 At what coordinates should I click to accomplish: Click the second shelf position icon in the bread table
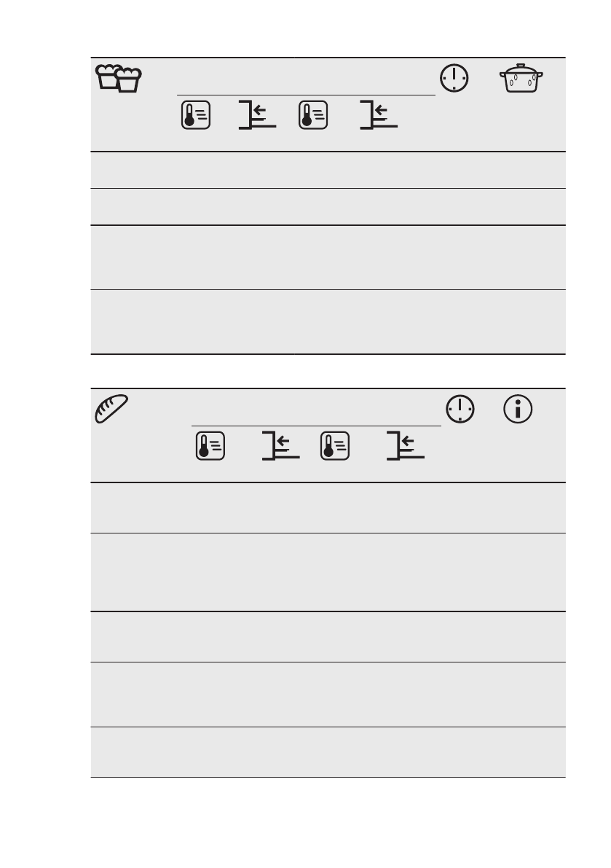tap(406, 446)
